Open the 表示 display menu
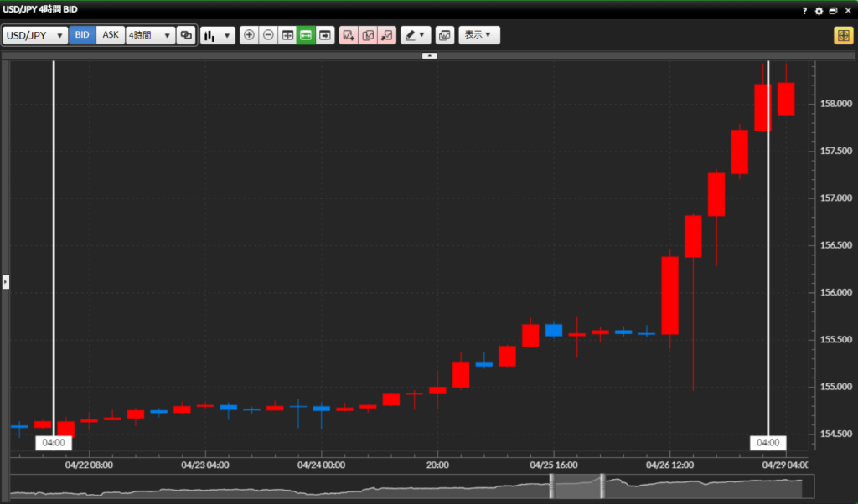 (x=478, y=35)
